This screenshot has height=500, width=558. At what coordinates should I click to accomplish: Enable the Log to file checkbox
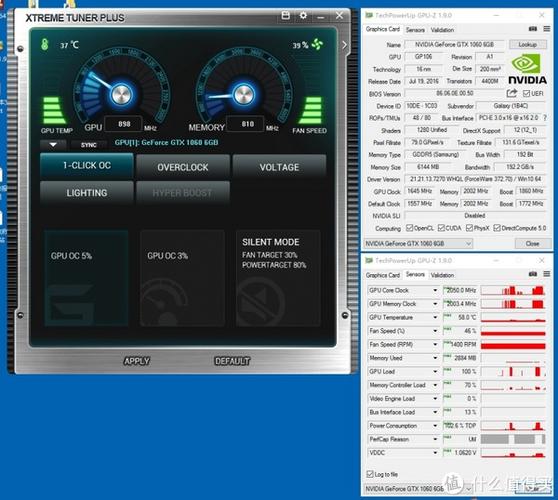click(370, 474)
